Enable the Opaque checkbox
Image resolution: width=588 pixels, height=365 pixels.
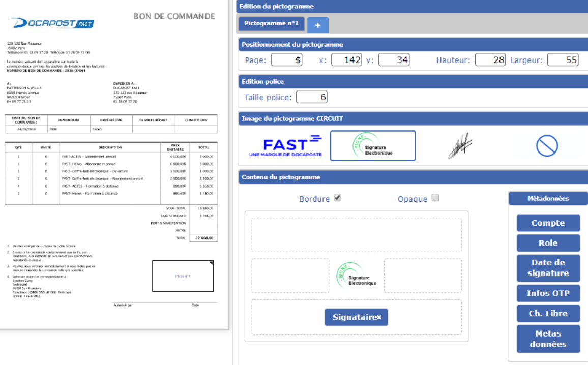435,198
